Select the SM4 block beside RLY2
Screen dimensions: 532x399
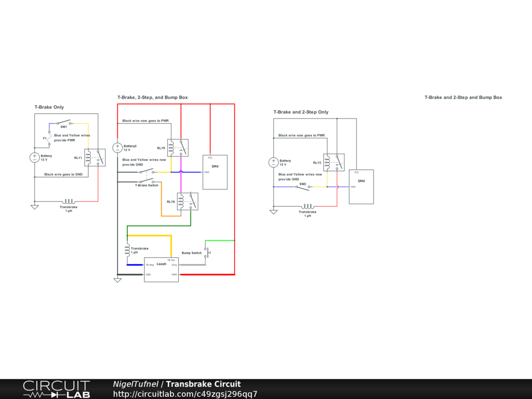[361, 187]
